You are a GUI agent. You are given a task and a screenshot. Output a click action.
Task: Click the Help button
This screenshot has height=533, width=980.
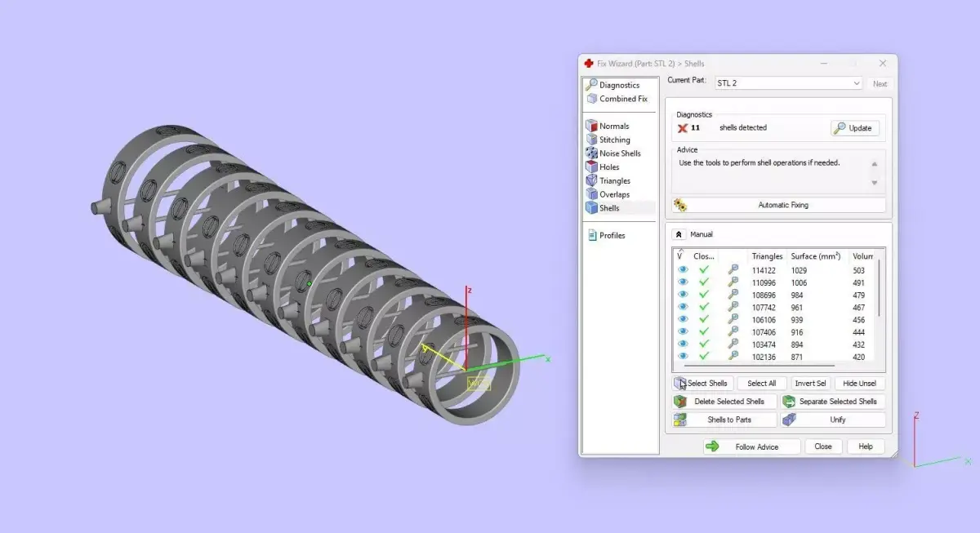866,446
